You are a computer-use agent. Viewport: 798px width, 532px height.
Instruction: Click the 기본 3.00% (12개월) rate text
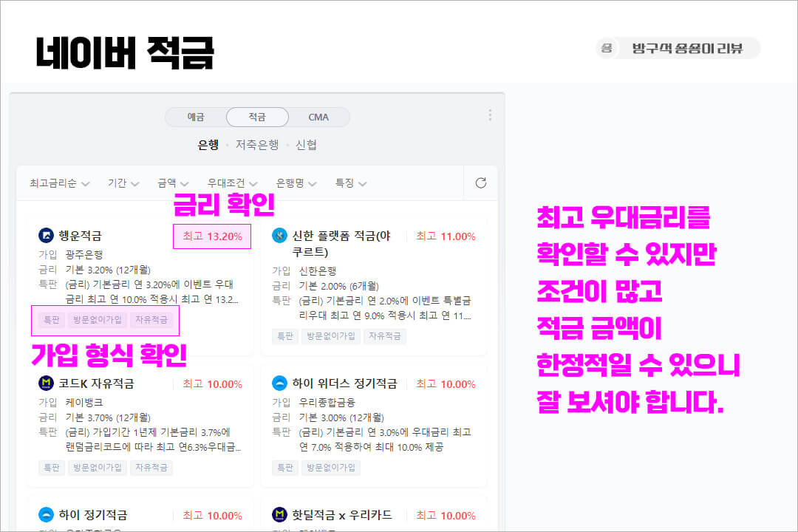[341, 417]
